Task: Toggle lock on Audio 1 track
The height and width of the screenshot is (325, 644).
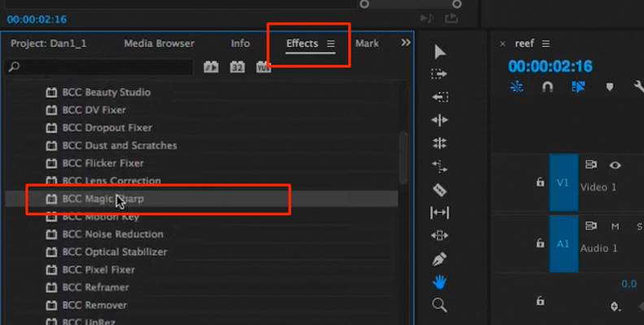Action: [x=541, y=243]
